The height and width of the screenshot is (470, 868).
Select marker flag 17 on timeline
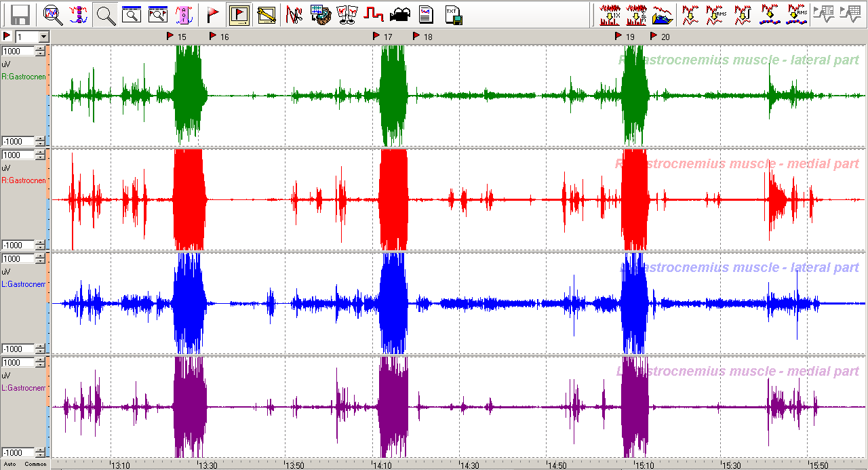click(x=376, y=36)
